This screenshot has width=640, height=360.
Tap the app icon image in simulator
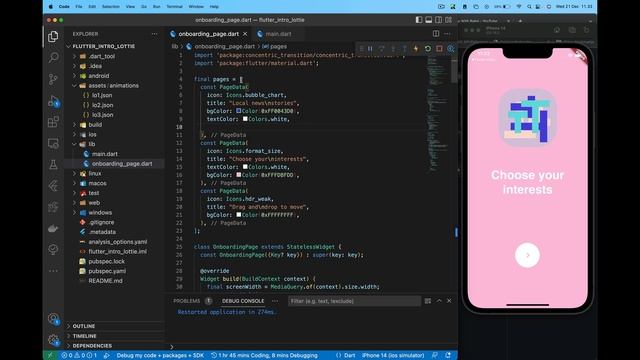[x=527, y=118]
